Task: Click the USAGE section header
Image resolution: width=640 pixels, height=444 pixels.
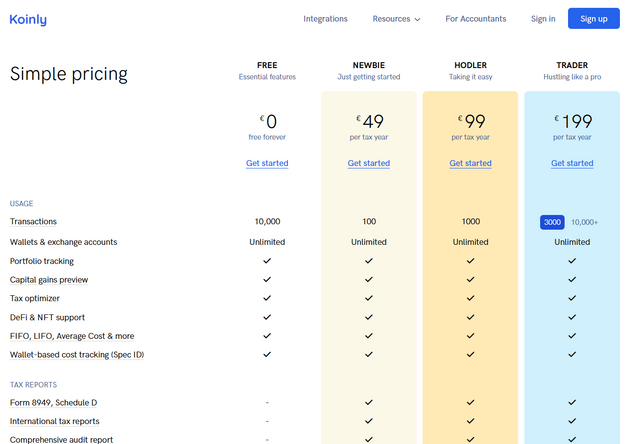Action: coord(21,203)
